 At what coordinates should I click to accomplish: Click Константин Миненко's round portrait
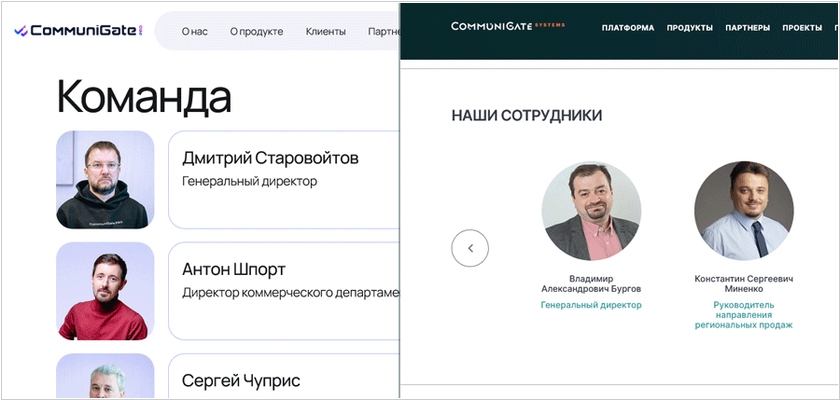click(744, 211)
